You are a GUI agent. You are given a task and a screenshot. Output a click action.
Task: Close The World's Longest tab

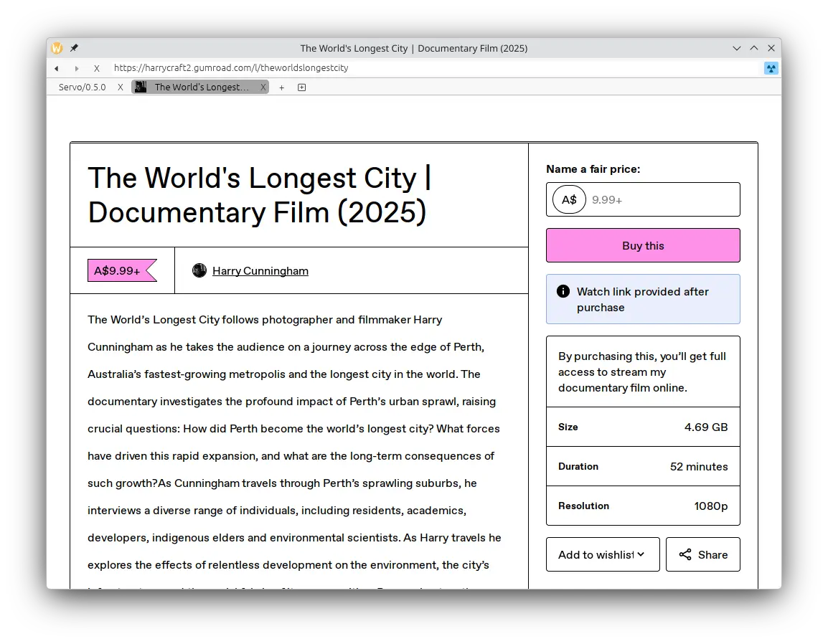tap(263, 87)
